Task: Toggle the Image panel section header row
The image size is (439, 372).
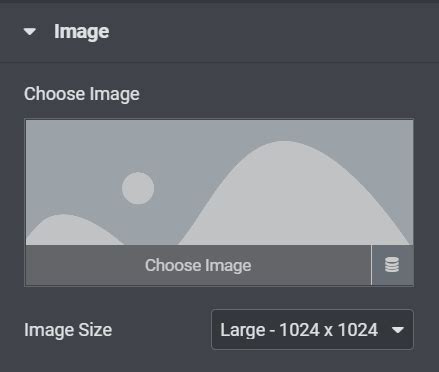Action: point(219,32)
